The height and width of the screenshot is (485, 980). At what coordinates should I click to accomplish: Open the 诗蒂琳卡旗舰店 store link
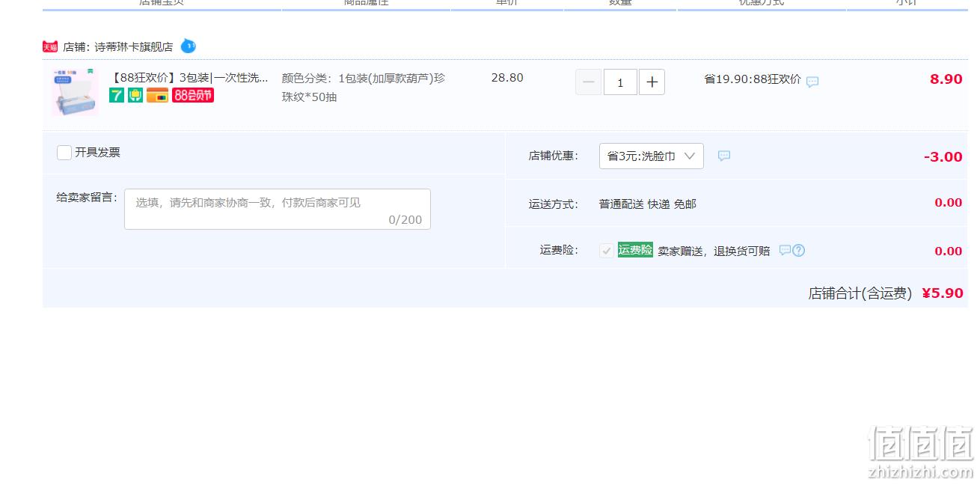click(134, 46)
